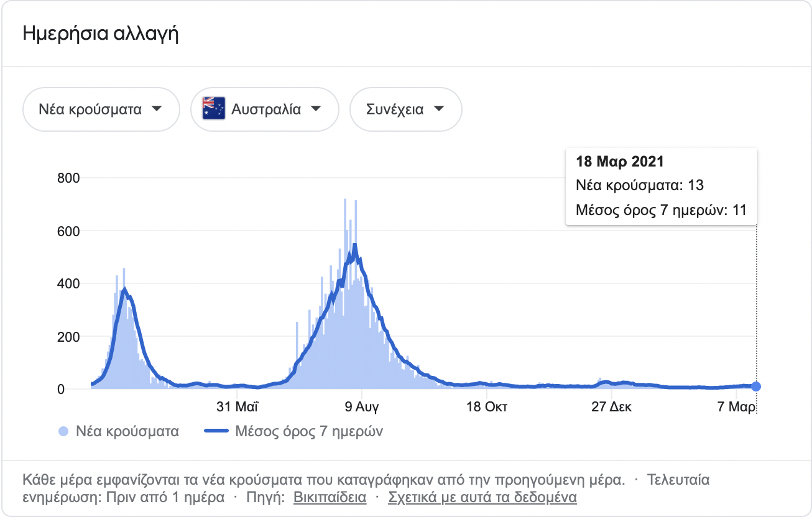Open the "Αυστραλία" country dropdown
The width and height of the screenshot is (812, 517).
(265, 110)
